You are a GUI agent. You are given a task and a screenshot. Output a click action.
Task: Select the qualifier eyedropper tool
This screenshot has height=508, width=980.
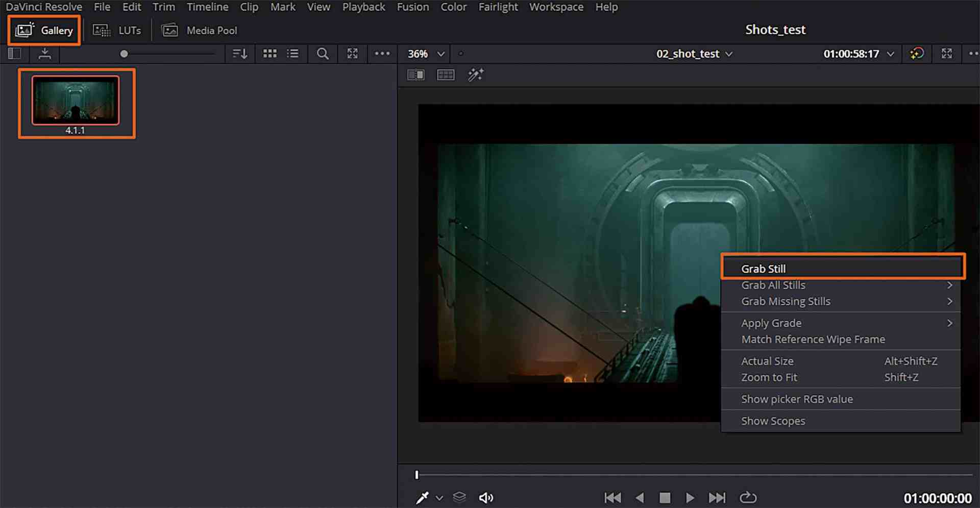coord(422,498)
